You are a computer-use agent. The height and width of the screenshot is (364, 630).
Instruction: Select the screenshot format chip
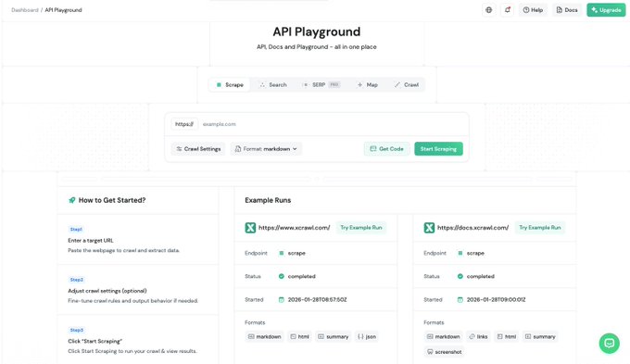(444, 352)
